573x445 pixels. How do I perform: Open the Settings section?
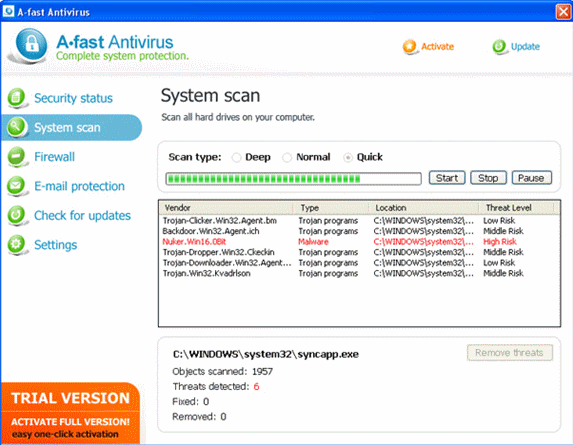pyautogui.click(x=56, y=245)
